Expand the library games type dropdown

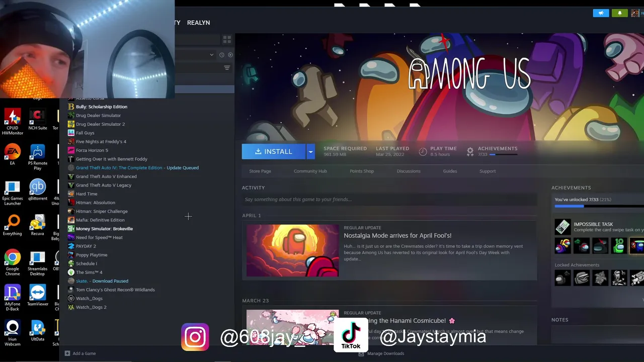pos(212,55)
